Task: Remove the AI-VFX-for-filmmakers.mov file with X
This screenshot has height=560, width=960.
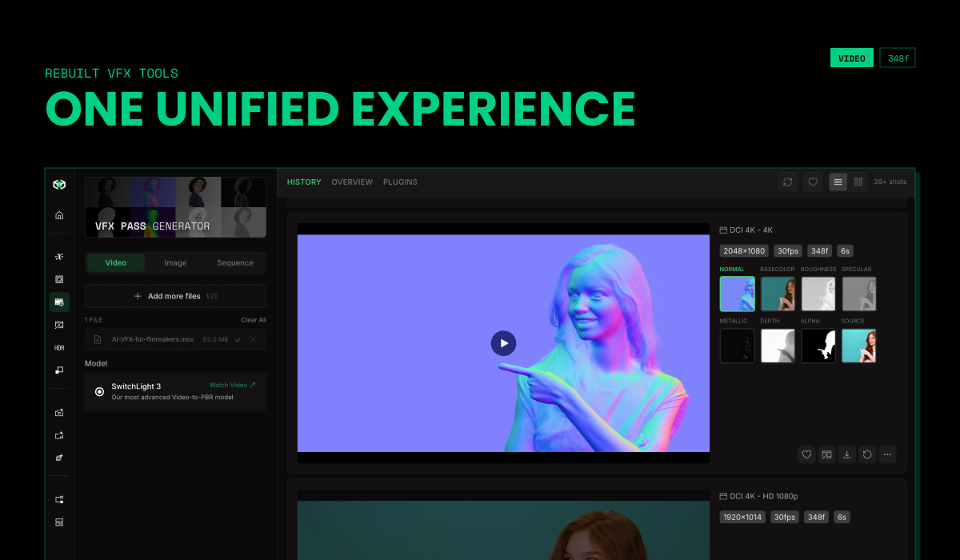Action: pos(253,339)
